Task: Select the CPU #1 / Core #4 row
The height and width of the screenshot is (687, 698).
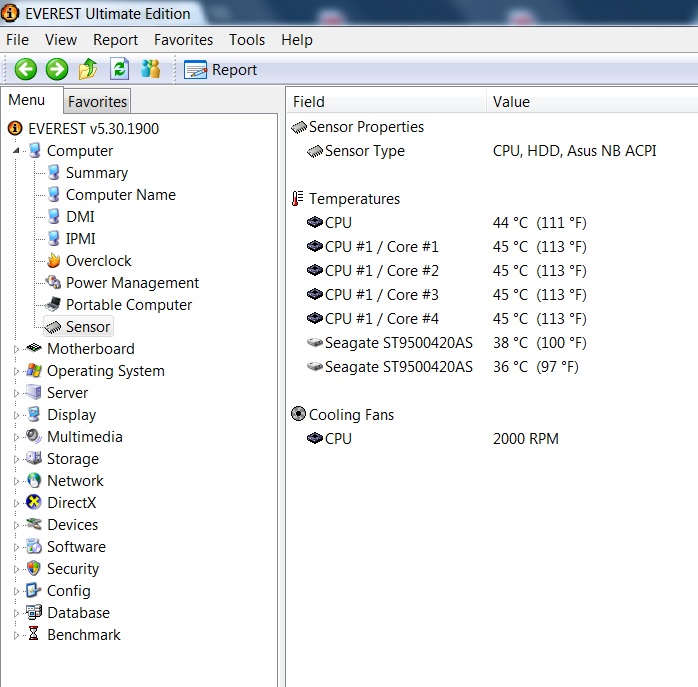Action: click(x=493, y=319)
